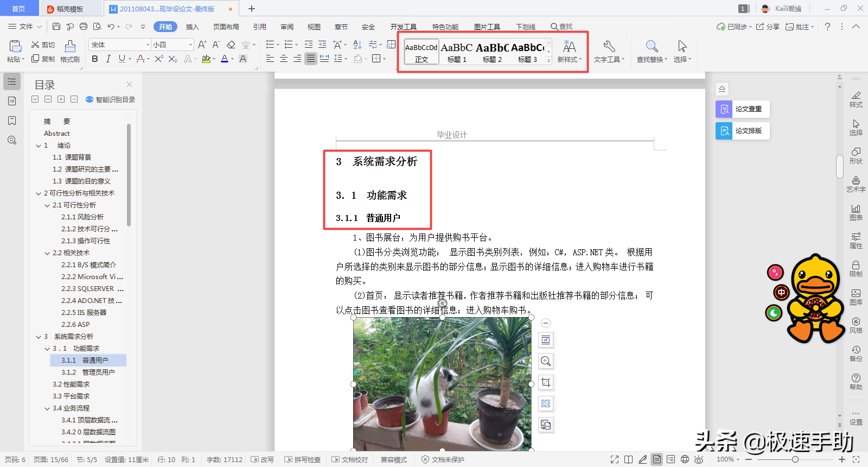Apply superscript formatting (X²)
The width and height of the screenshot is (868, 467).
[x=159, y=59]
